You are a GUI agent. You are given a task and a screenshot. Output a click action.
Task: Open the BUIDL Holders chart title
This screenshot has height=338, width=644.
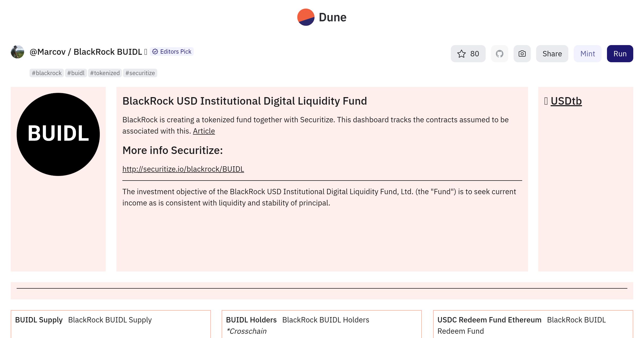click(x=251, y=320)
